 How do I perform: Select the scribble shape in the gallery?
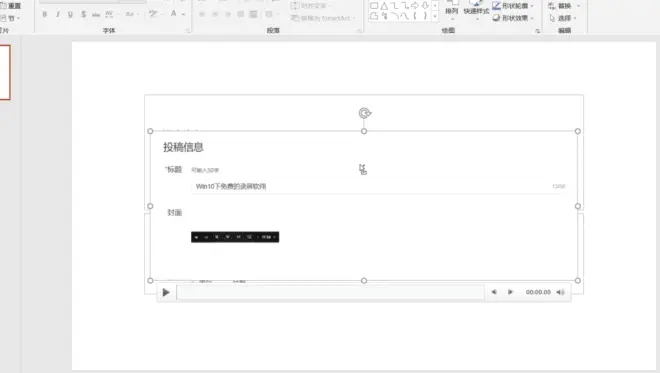point(384,16)
